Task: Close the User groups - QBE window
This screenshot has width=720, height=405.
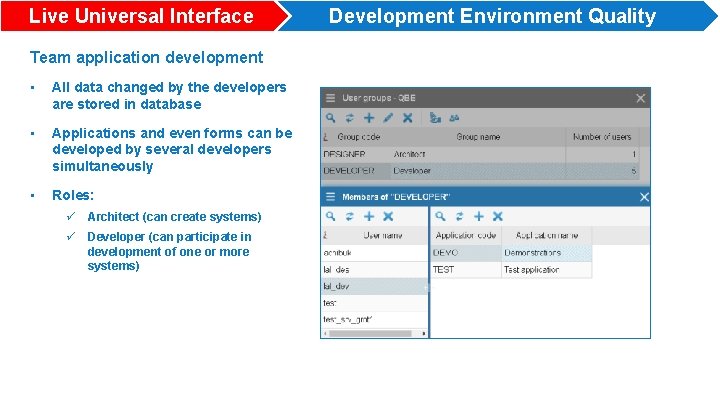Action: click(x=641, y=98)
